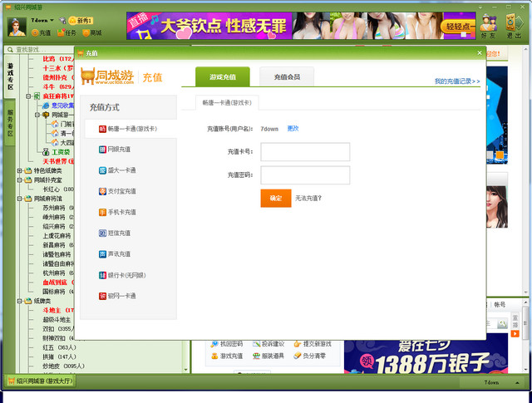This screenshot has width=532, height=403.
Task: Click the user avatar in main window
Action: click(x=17, y=27)
